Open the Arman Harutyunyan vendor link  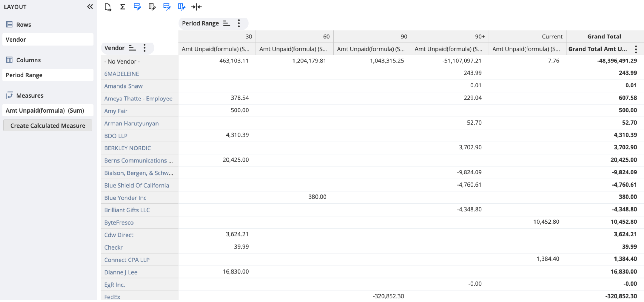pyautogui.click(x=131, y=123)
